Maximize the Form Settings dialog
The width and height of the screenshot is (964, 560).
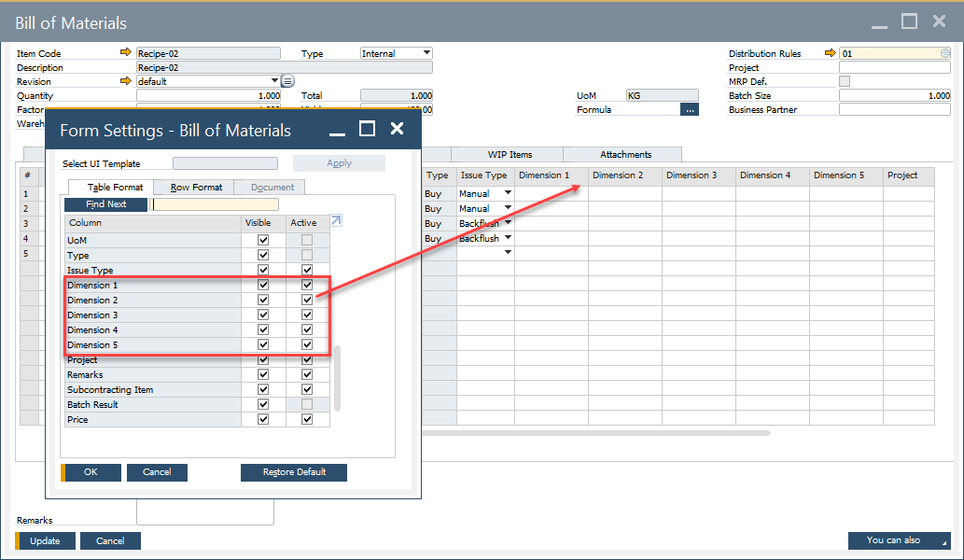point(367,129)
